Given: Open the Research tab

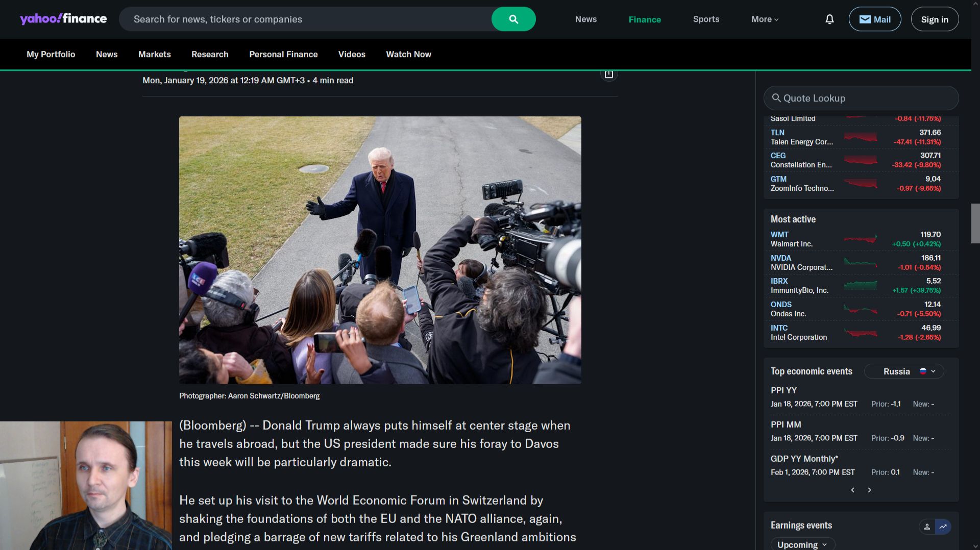Looking at the screenshot, I should pos(210,54).
